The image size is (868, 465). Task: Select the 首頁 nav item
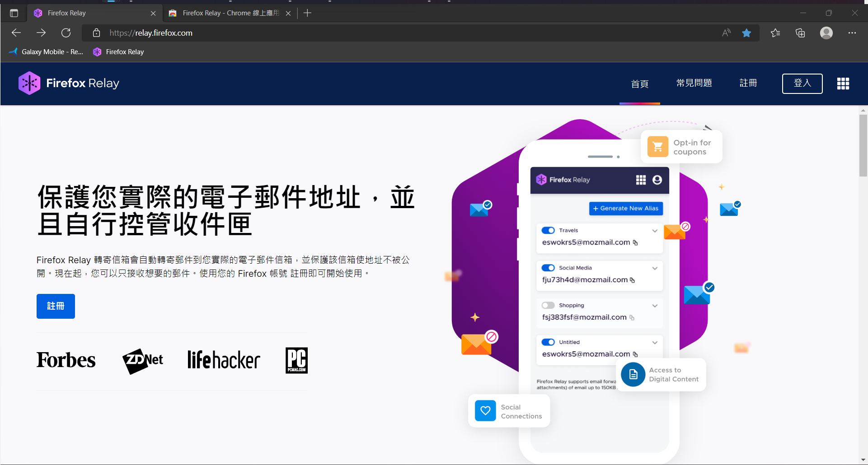[x=640, y=84]
